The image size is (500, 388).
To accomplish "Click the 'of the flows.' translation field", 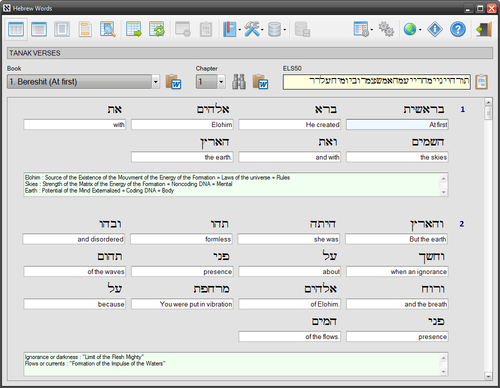I will coord(290,337).
